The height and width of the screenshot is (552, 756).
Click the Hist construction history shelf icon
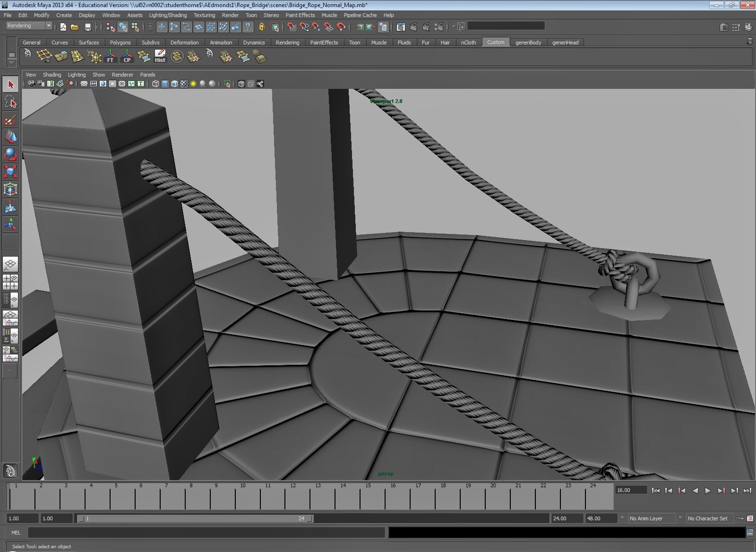coord(160,57)
